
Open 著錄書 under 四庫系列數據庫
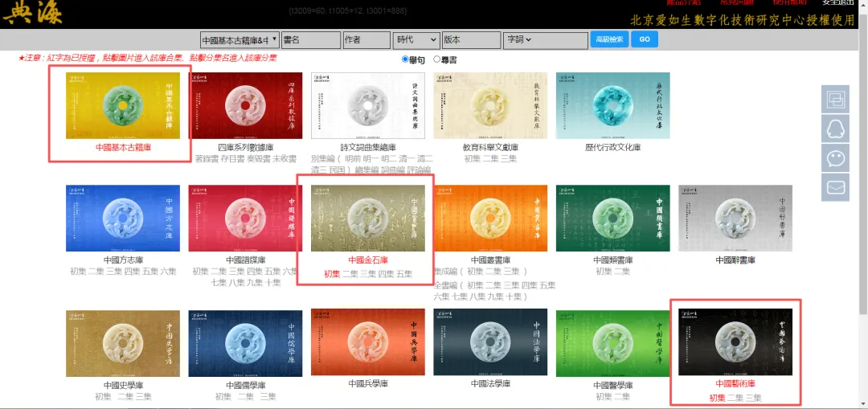click(207, 159)
